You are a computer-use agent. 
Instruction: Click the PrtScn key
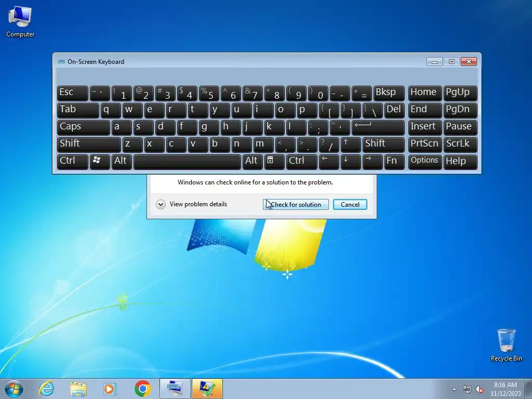(425, 144)
